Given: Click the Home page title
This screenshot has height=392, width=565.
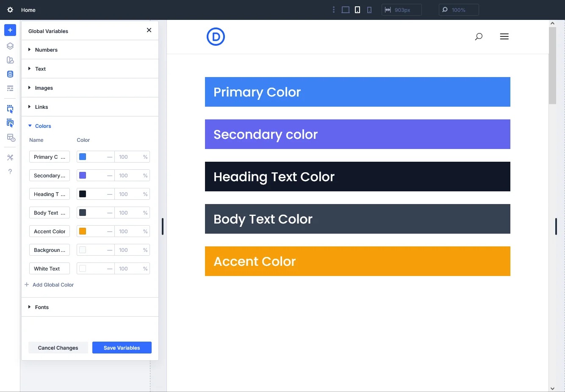Looking at the screenshot, I should [28, 10].
